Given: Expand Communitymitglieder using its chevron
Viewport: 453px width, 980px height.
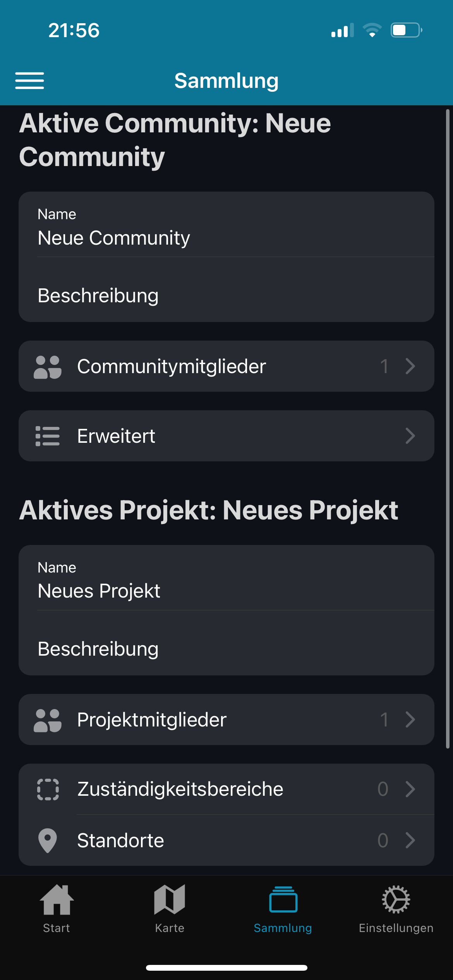Looking at the screenshot, I should click(x=410, y=367).
